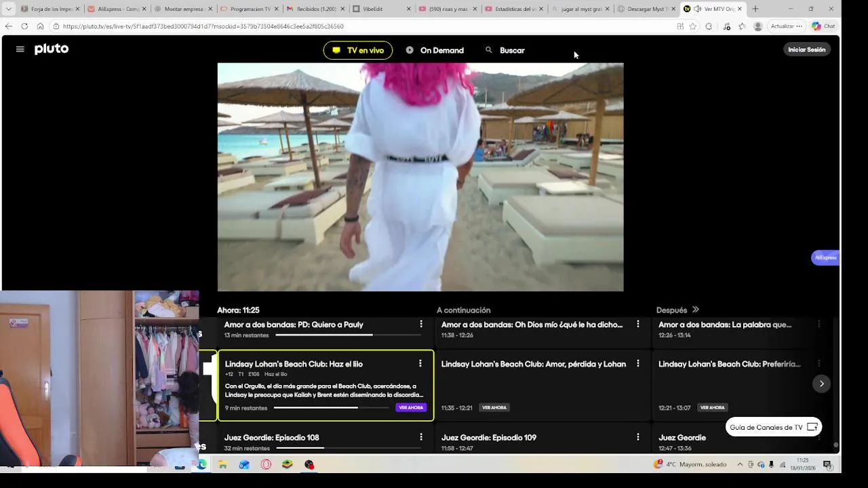The height and width of the screenshot is (488, 868).
Task: Show hidden system tray icons
Action: (740, 464)
